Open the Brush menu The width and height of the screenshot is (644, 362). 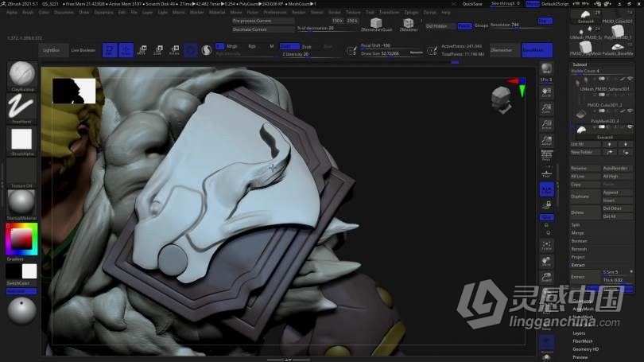point(28,12)
